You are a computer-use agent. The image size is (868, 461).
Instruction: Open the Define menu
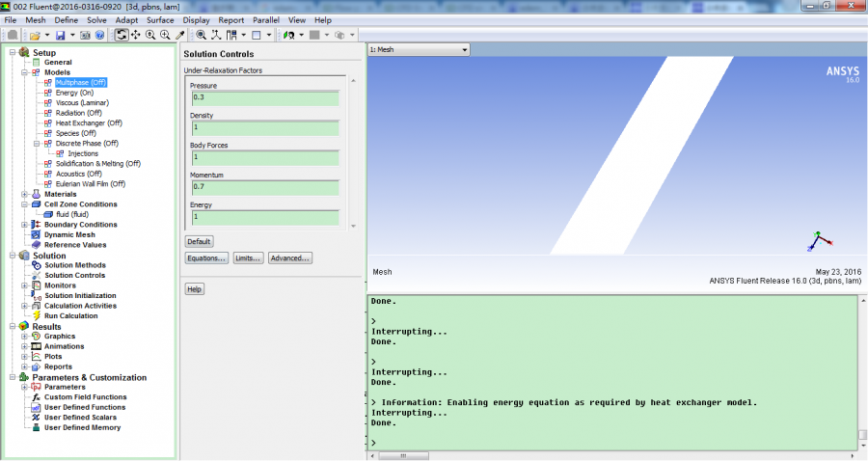tap(67, 20)
